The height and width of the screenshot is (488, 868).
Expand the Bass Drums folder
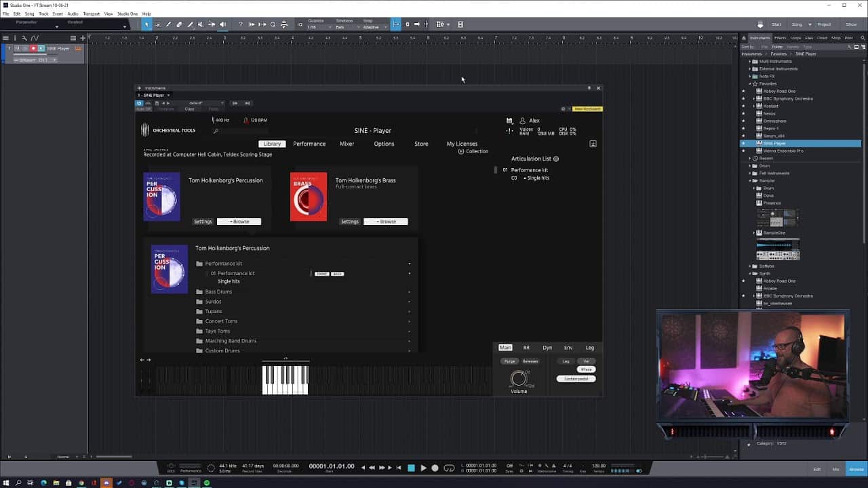218,291
